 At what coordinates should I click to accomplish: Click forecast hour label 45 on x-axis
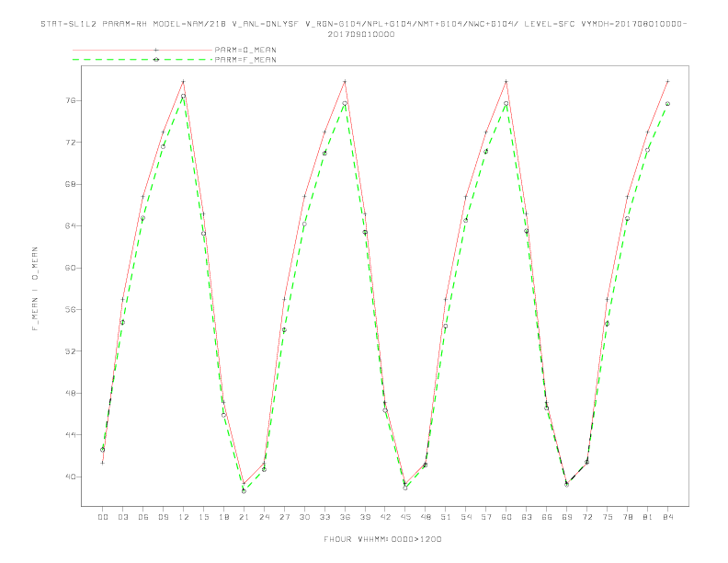click(x=405, y=517)
